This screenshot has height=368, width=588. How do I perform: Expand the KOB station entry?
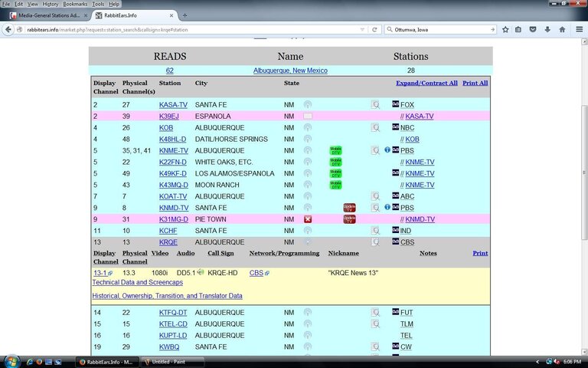(x=166, y=128)
